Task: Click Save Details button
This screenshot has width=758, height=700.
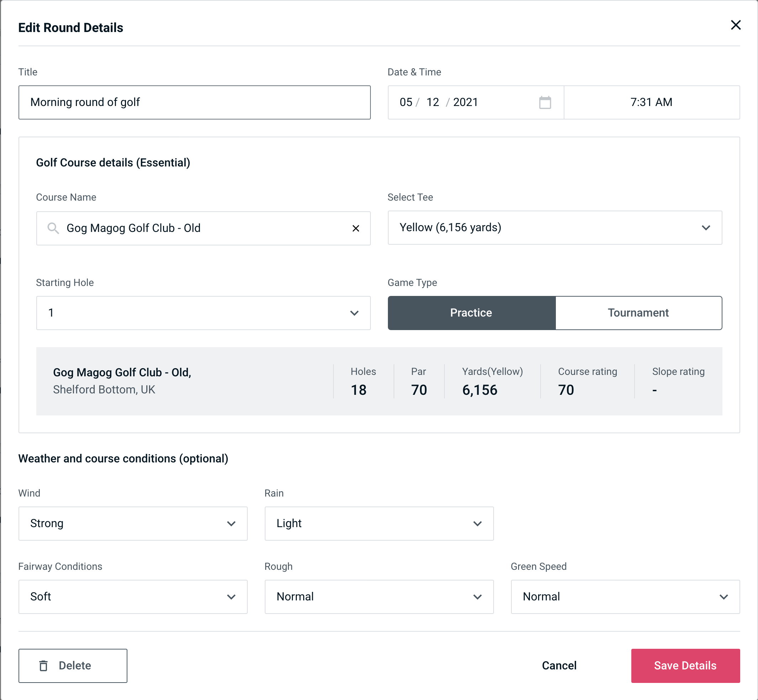Action: coord(685,665)
